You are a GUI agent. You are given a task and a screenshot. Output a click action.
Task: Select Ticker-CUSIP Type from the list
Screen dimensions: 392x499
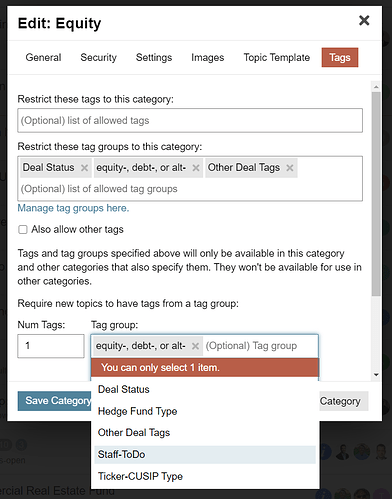pyautogui.click(x=205, y=476)
